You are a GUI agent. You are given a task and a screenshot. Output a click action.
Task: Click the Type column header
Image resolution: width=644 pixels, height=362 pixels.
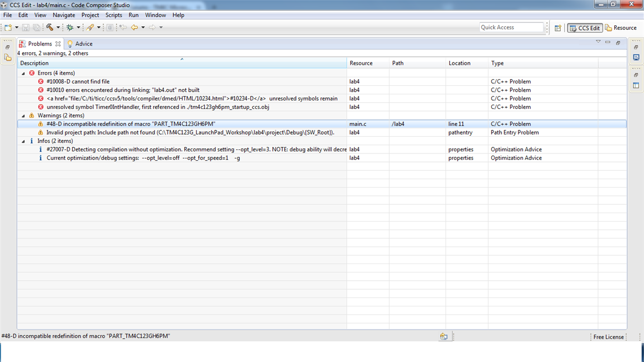coord(543,63)
